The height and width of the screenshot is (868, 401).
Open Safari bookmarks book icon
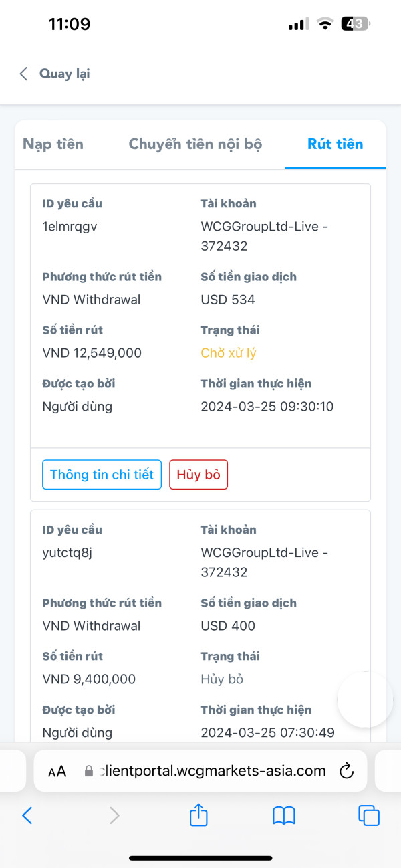(x=284, y=815)
